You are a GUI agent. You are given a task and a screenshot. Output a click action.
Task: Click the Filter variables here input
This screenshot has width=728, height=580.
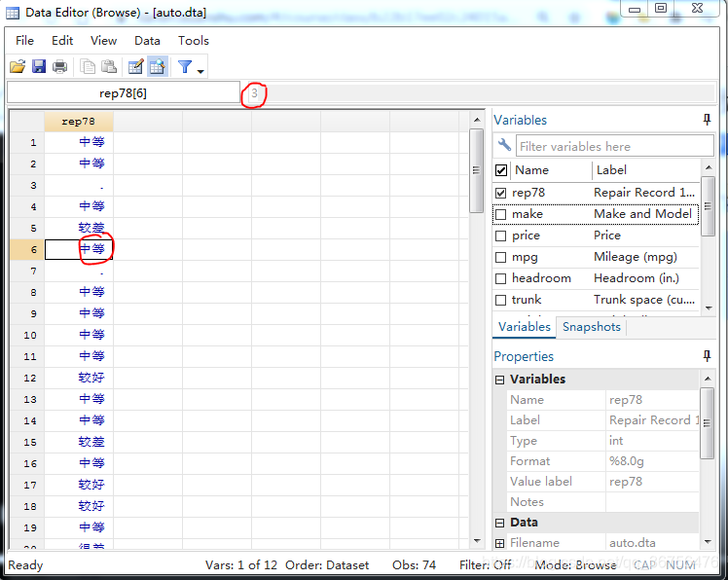point(615,146)
